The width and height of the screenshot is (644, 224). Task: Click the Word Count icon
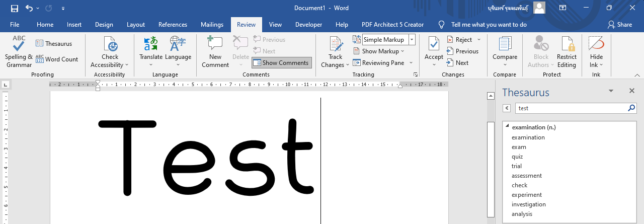click(x=40, y=59)
